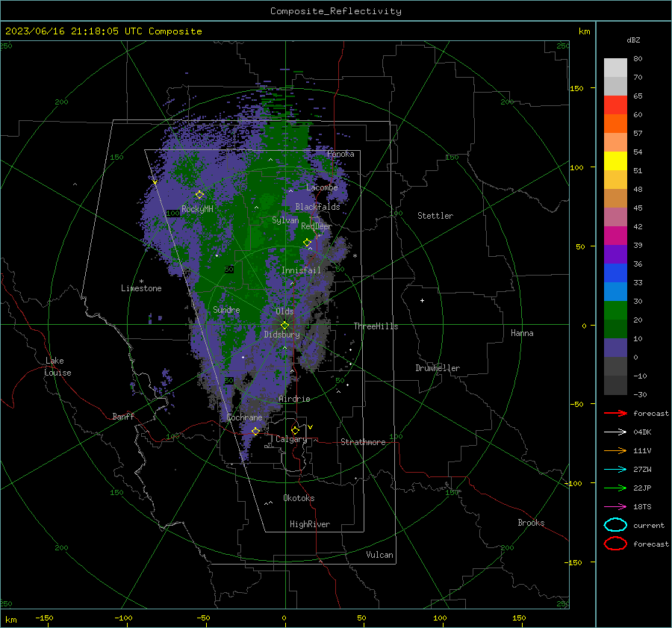Click the Cochrane city label

[244, 417]
